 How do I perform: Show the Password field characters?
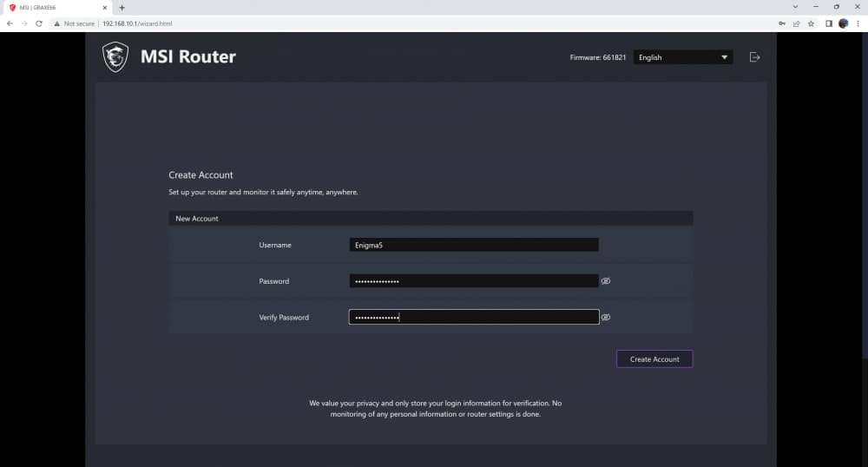point(606,281)
